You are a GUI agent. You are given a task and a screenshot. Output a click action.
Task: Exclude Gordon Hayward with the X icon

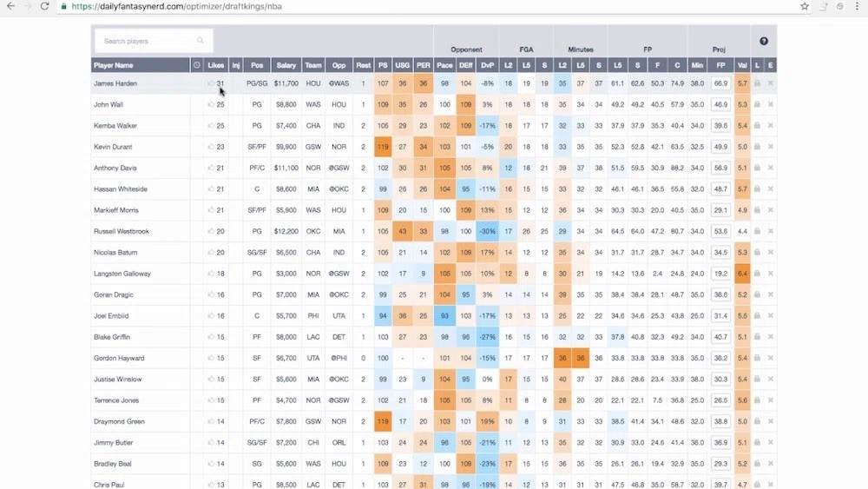tap(771, 358)
